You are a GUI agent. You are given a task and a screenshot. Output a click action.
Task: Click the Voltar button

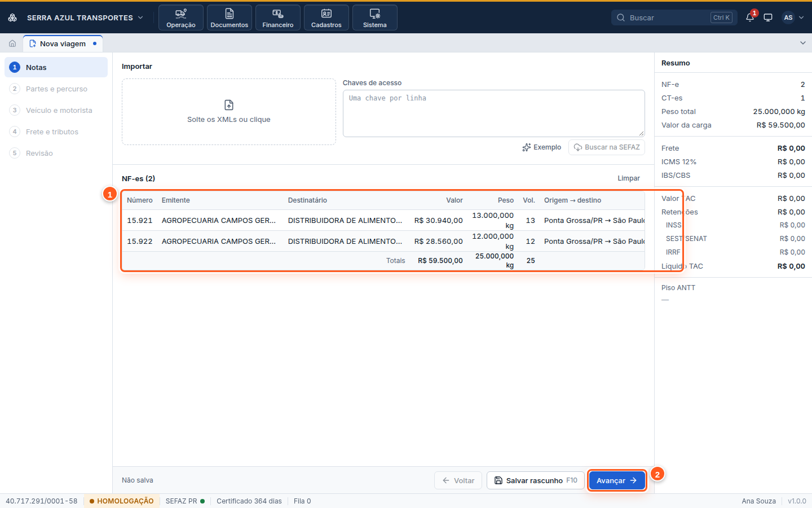click(x=458, y=480)
